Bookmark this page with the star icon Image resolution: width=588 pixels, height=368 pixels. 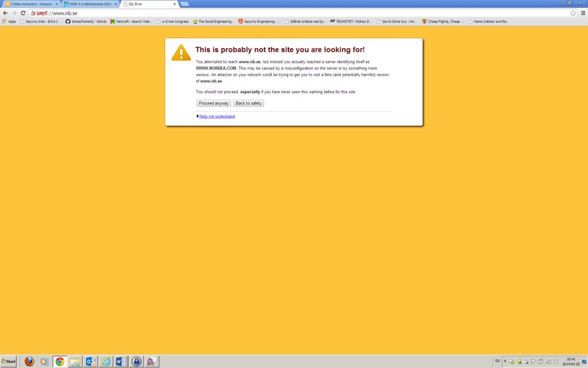coord(573,13)
